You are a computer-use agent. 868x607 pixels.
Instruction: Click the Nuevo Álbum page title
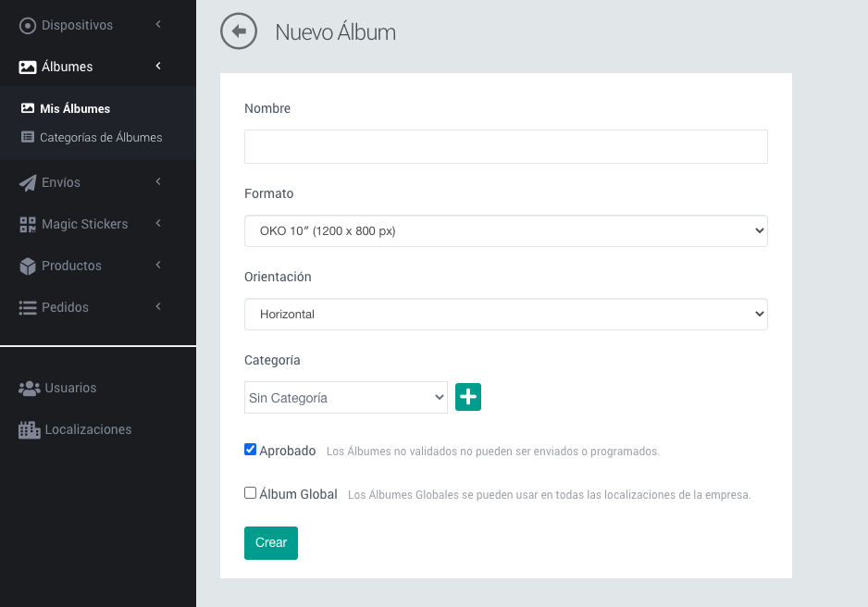click(x=336, y=31)
